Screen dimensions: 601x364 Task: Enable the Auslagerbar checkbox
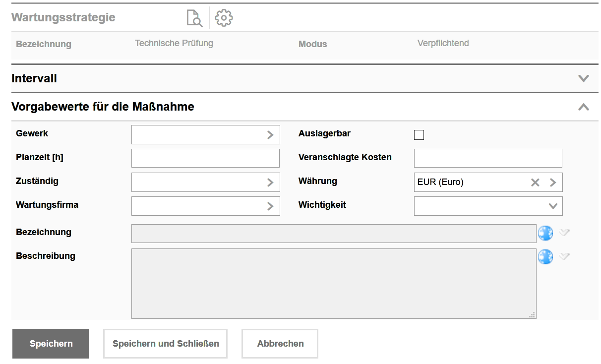pyautogui.click(x=419, y=134)
